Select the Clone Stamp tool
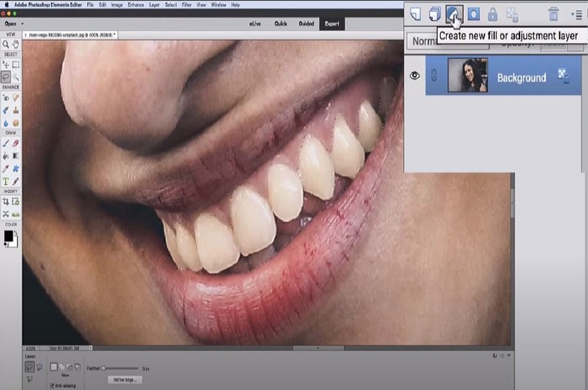This screenshot has height=390, width=588. [15, 110]
